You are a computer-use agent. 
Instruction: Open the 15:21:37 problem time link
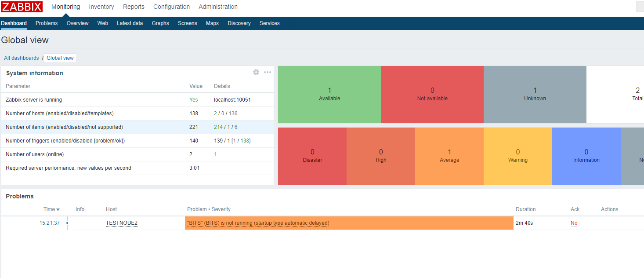[x=50, y=223]
